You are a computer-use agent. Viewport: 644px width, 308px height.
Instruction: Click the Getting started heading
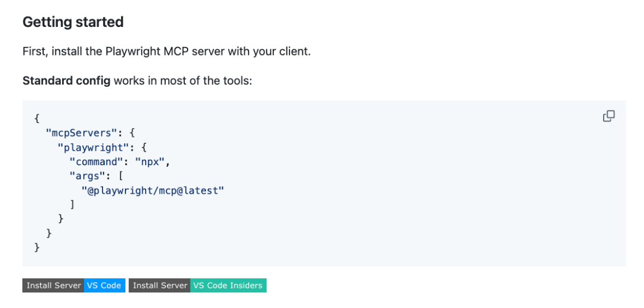[73, 22]
